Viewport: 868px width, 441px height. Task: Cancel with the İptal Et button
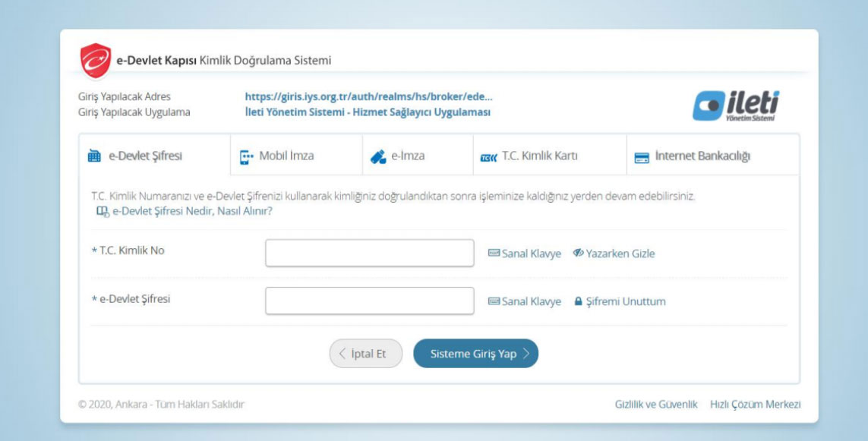tap(366, 354)
